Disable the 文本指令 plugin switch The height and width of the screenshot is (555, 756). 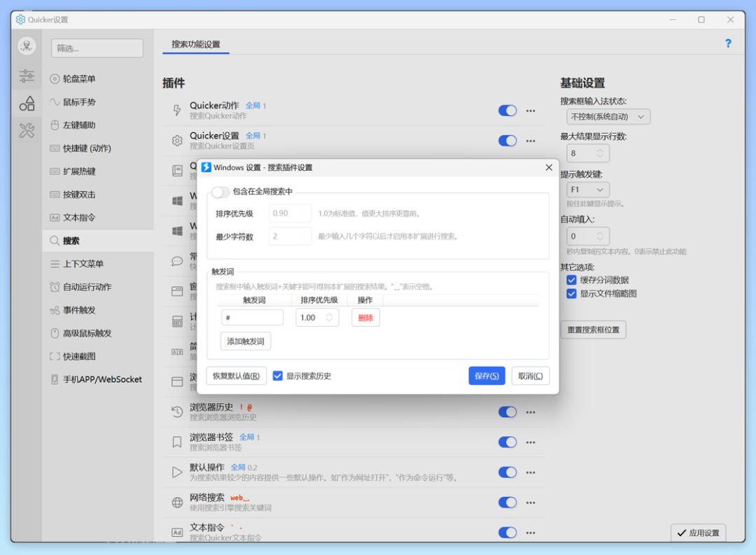[507, 533]
